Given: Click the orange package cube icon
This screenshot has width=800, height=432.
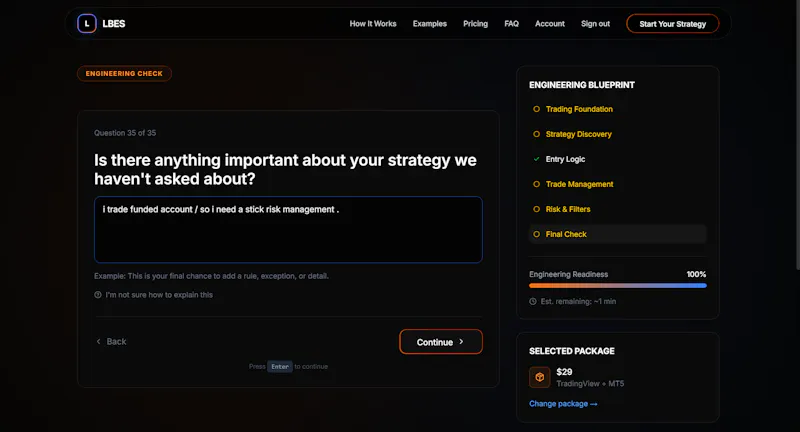Looking at the screenshot, I should (x=540, y=377).
